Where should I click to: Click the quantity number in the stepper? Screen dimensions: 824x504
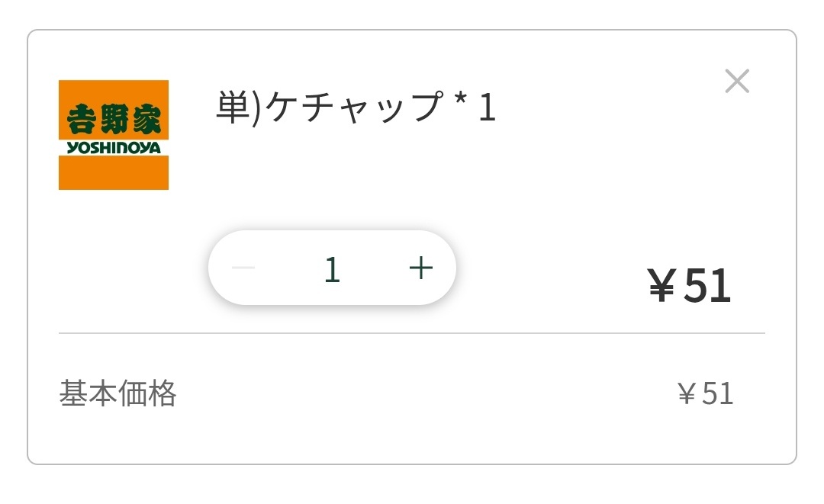[331, 269]
